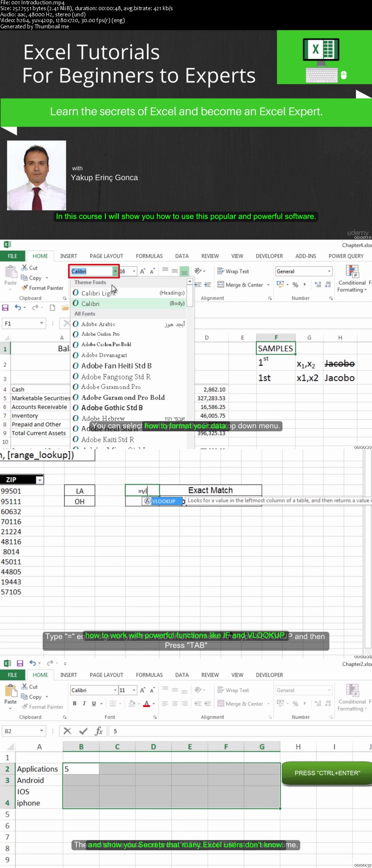Screen dimensions: 372x868
Task: Click Increase Font Size in Chapter2 ribbon
Action: [143, 690]
